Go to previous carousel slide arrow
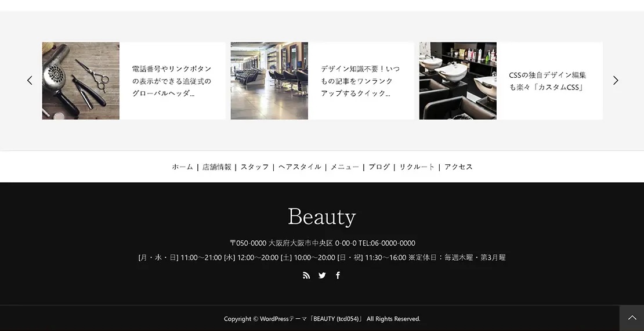The image size is (644, 331). 30,81
